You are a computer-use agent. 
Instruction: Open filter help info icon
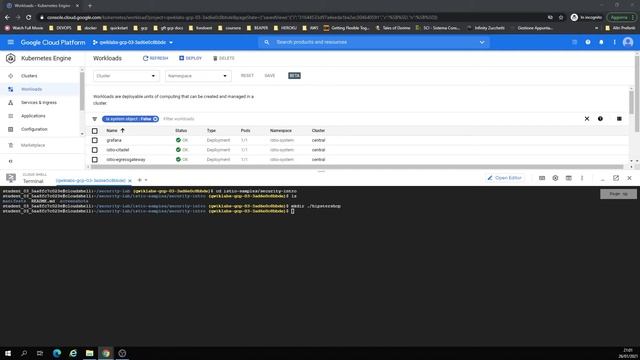[600, 119]
